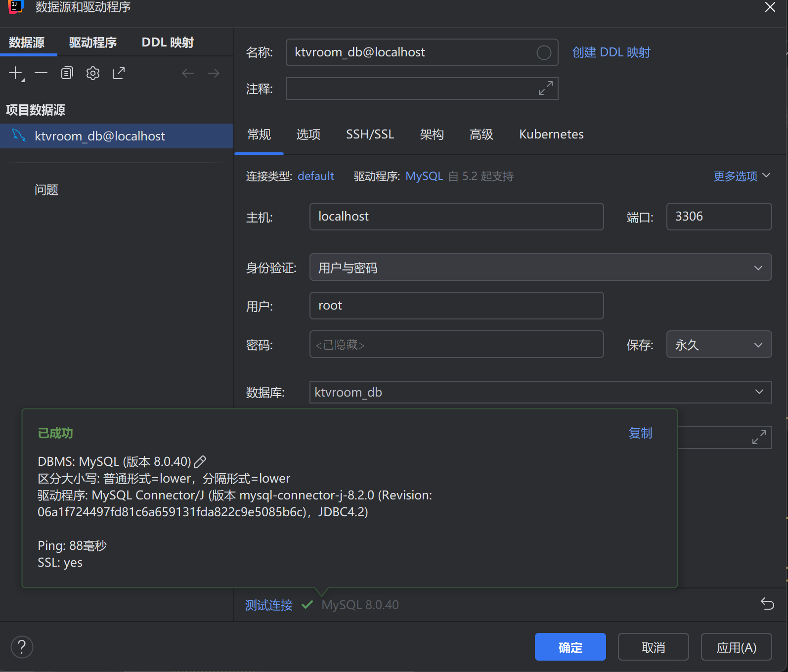Switch to the 数据源 tab
Screen dimensions: 788x672
click(27, 43)
